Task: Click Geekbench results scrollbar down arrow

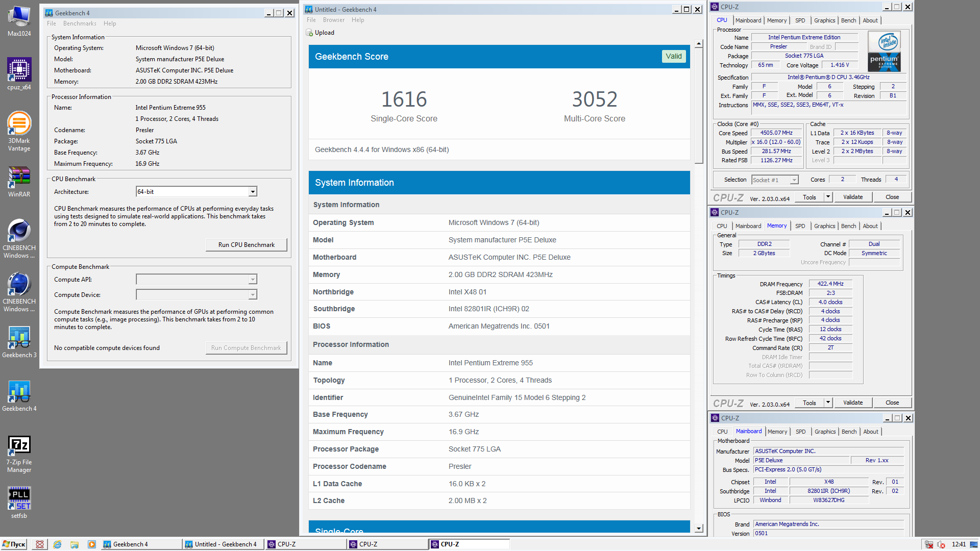Action: coord(699,529)
